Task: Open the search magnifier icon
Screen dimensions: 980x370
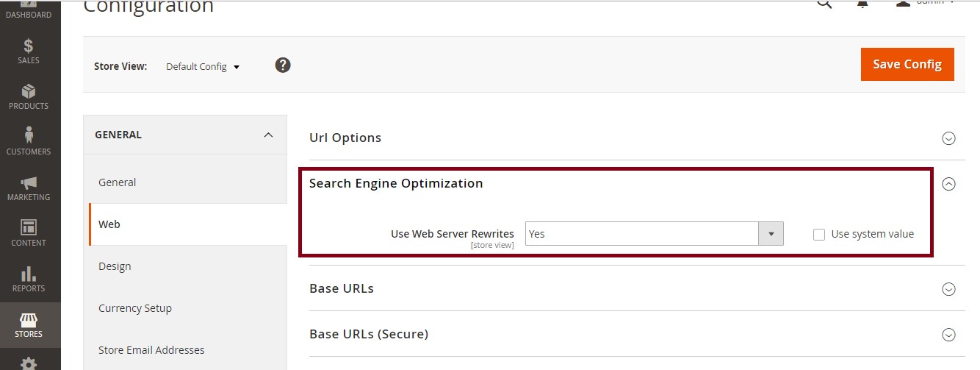Action: click(824, 4)
